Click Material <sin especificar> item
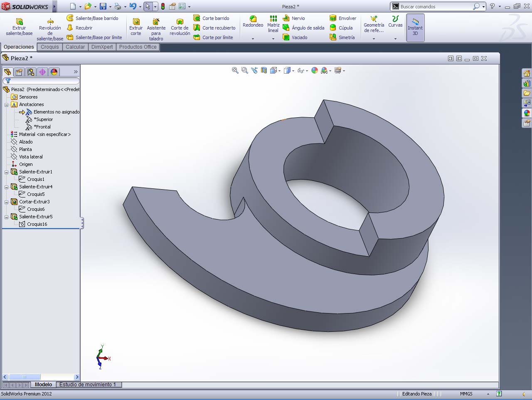Image resolution: width=532 pixels, height=400 pixels. tap(41, 134)
